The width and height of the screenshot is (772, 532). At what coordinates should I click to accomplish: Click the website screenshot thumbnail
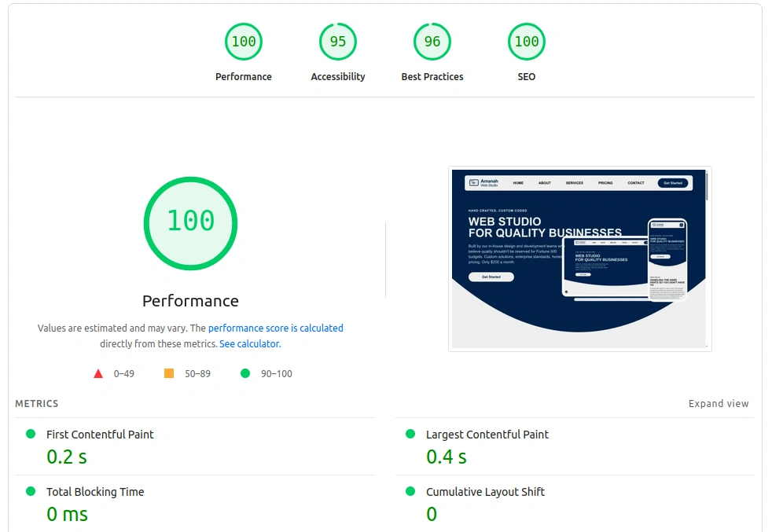point(580,259)
